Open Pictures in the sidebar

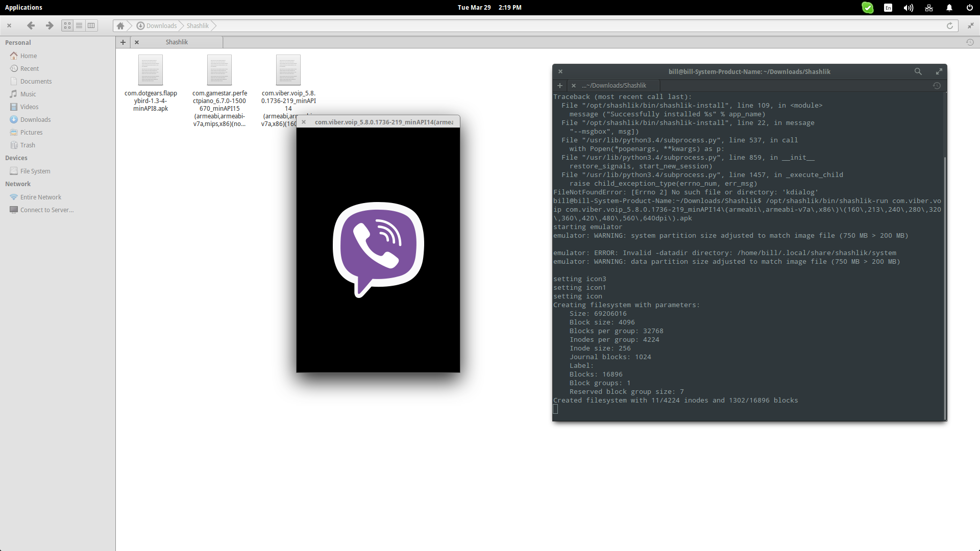[31, 132]
